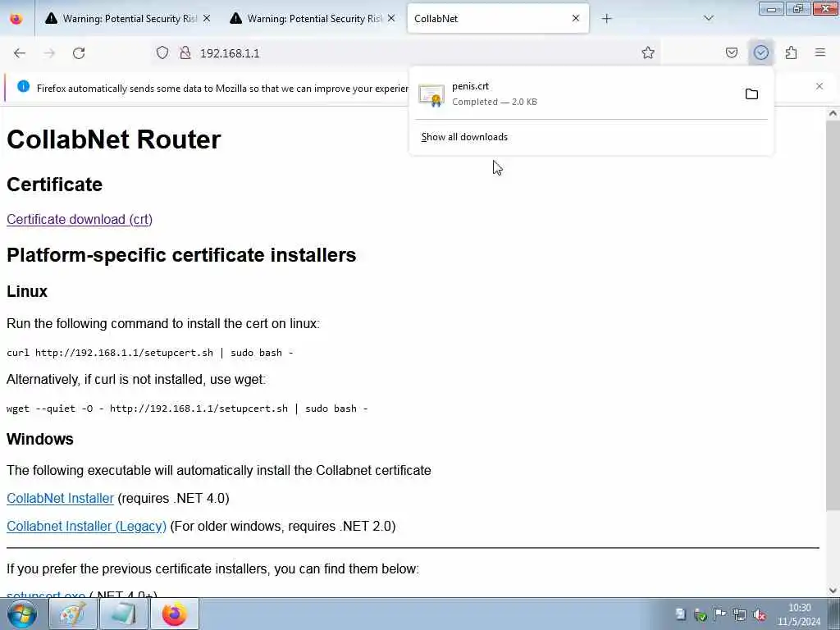Click the Certificate download (crt) link

(80, 219)
